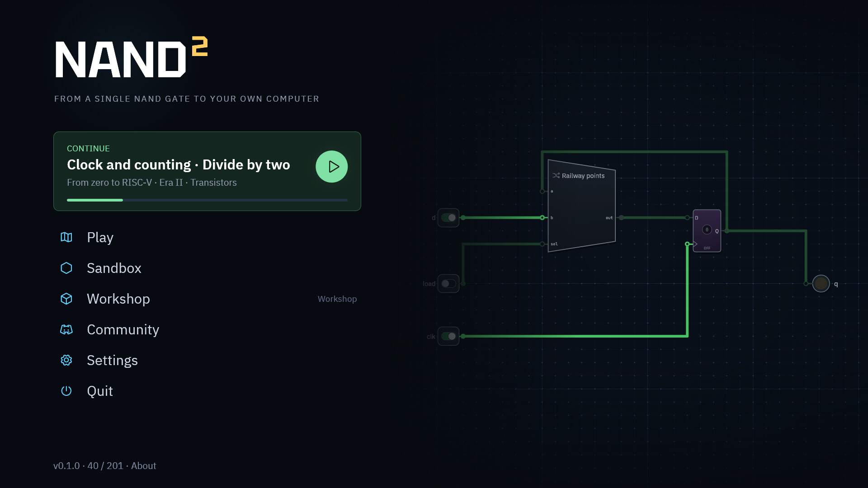Click the hexagon icon beside Sandbox
This screenshot has height=488, width=868.
tap(66, 268)
